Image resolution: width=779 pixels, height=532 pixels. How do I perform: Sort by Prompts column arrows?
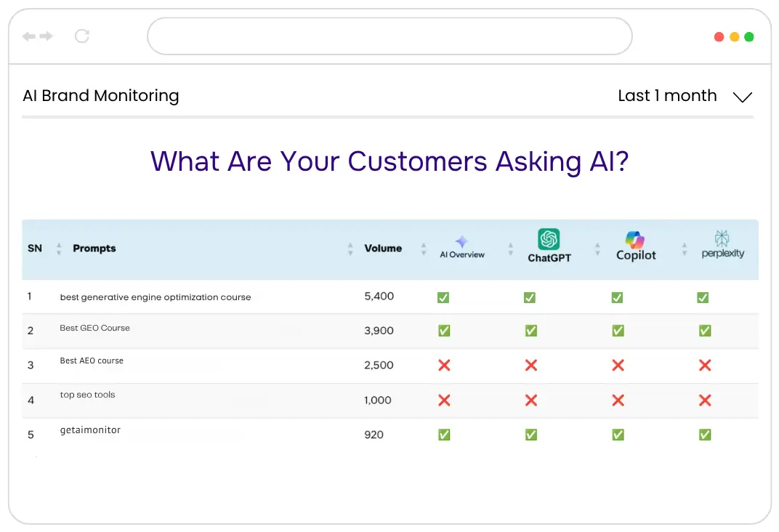click(350, 249)
